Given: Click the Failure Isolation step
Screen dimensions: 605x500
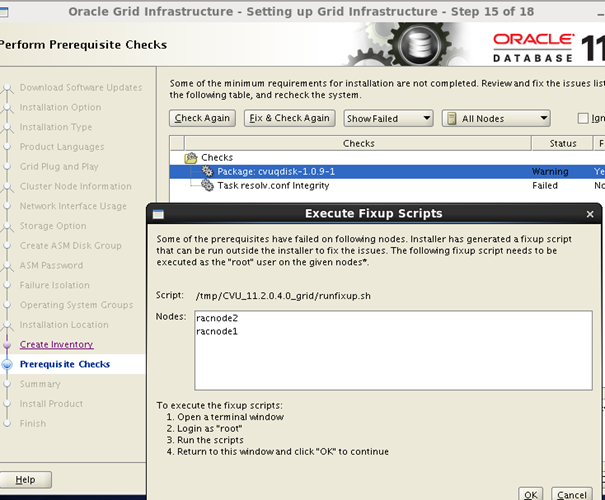Looking at the screenshot, I should coord(54,285).
